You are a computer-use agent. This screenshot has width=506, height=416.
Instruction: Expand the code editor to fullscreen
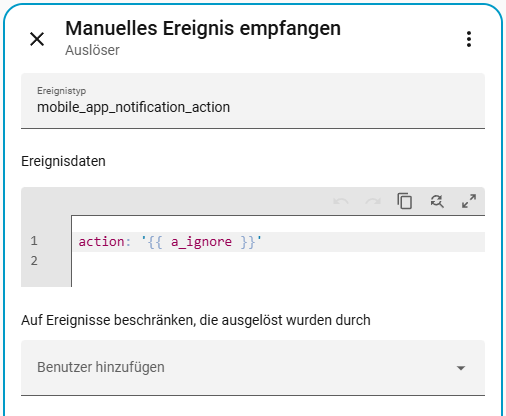(469, 201)
